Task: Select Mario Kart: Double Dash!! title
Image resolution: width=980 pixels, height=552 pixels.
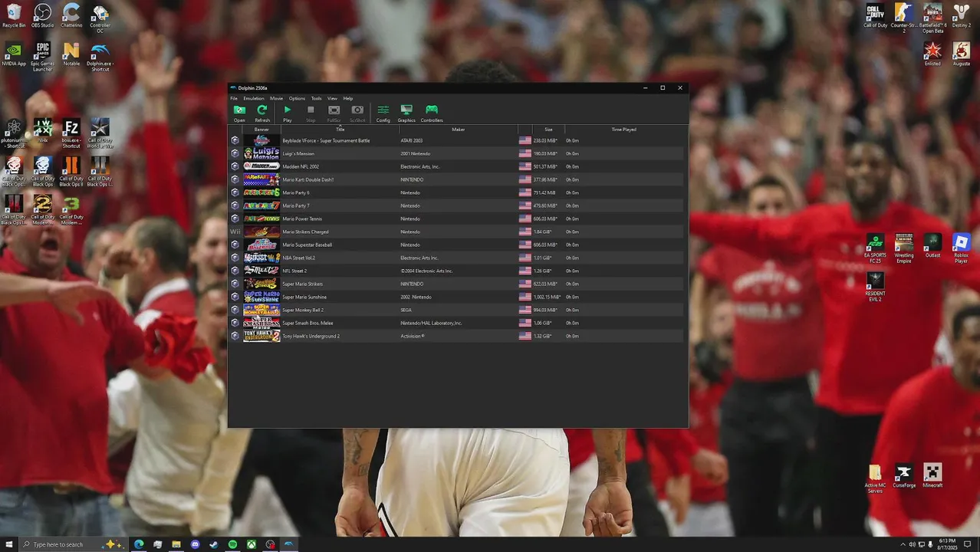Action: 307,179
